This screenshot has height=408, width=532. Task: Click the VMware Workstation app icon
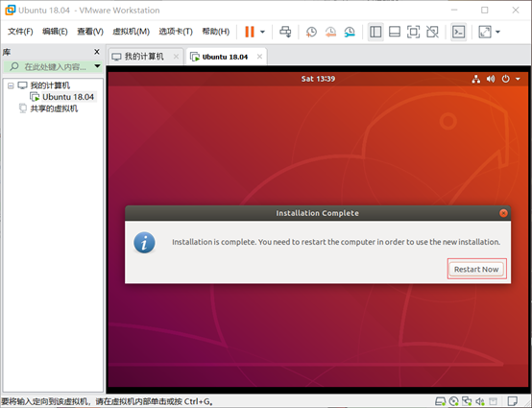(11, 10)
